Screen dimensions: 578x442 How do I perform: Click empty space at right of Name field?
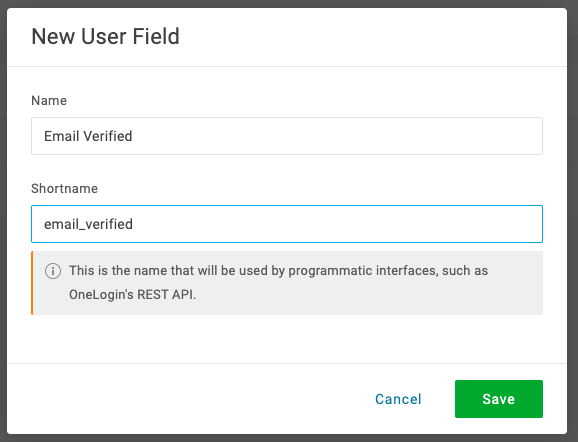tap(369, 136)
